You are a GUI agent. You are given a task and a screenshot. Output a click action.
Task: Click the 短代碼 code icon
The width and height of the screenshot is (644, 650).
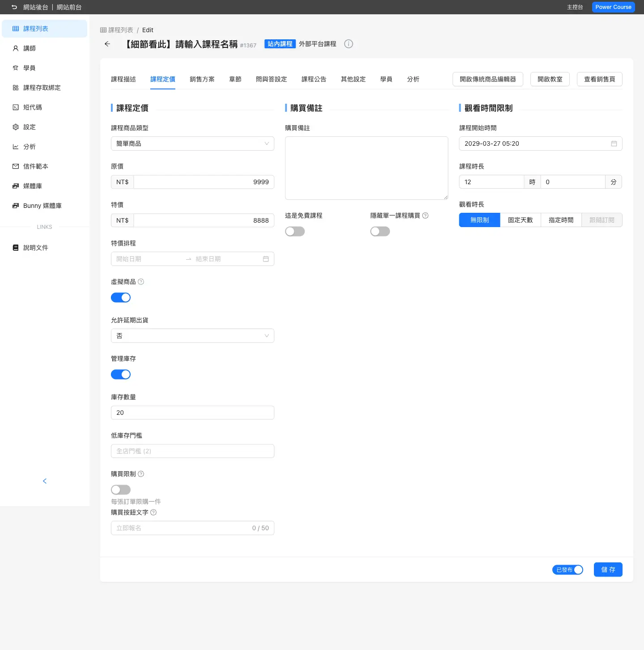[x=16, y=107]
